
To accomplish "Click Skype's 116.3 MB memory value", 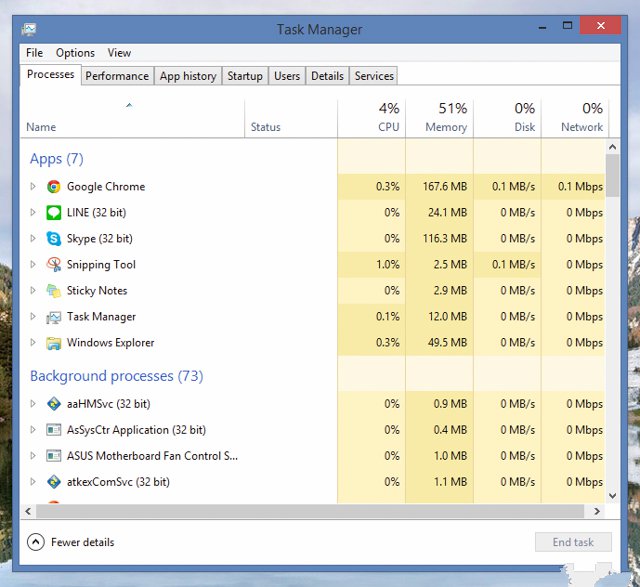I will [445, 238].
